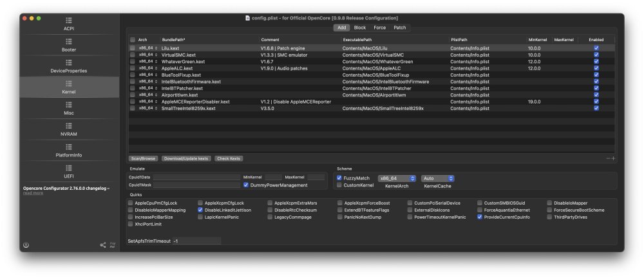Viewport: 644px width, 278px height.
Task: Click Download/Update kexts button
Action: coord(186,158)
